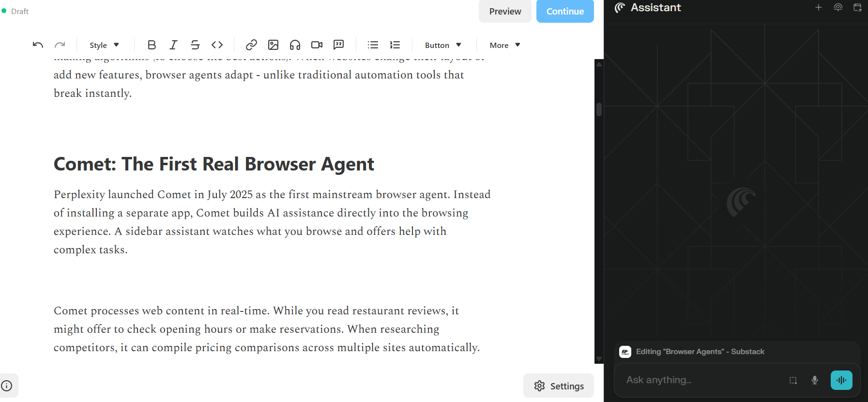Click the scrollbar down arrow

pyautogui.click(x=599, y=359)
